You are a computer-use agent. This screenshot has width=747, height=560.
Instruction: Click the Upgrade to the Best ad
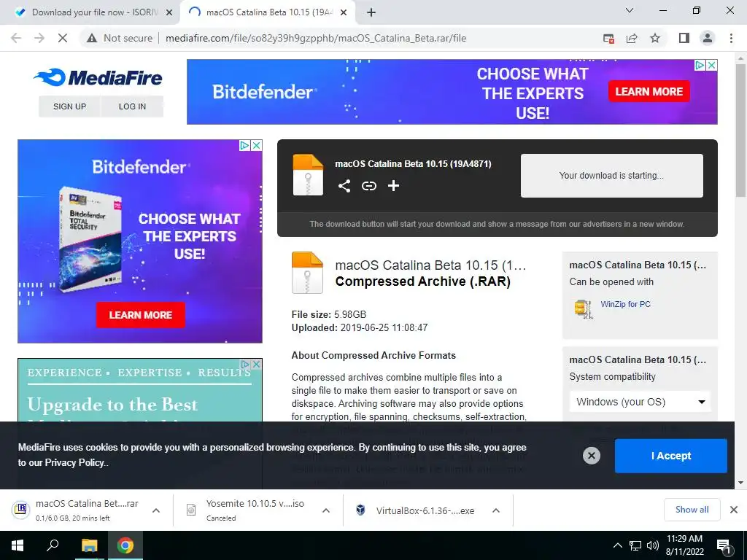[140, 391]
